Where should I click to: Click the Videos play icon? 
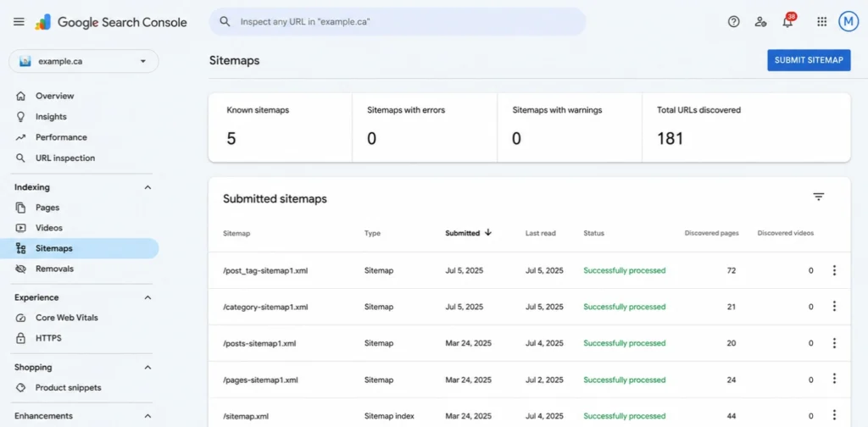(x=21, y=228)
